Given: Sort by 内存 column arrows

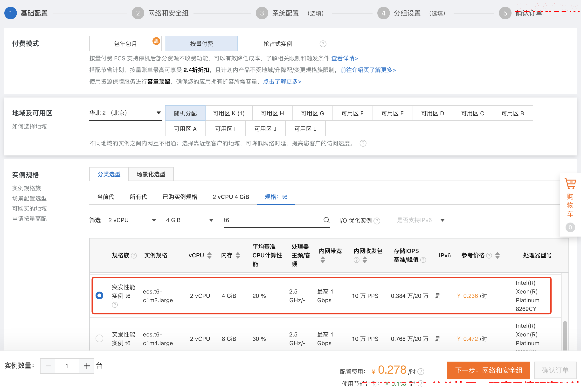Looking at the screenshot, I should coord(238,255).
